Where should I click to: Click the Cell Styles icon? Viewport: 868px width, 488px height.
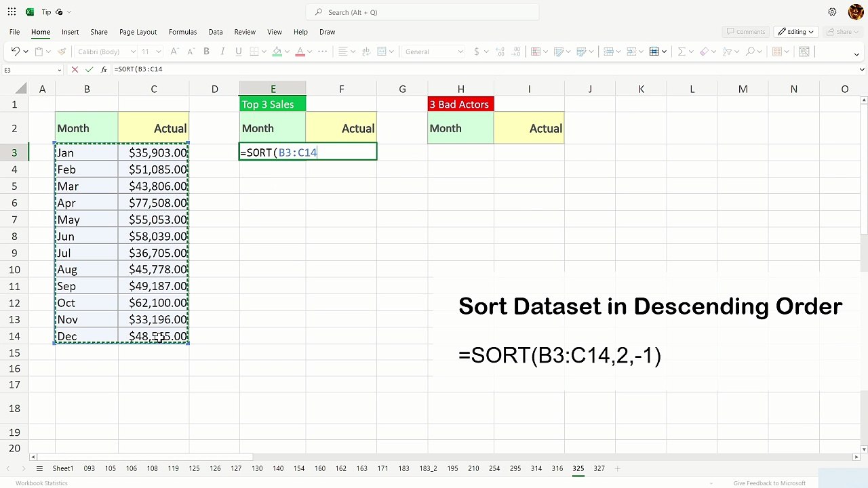click(x=582, y=52)
